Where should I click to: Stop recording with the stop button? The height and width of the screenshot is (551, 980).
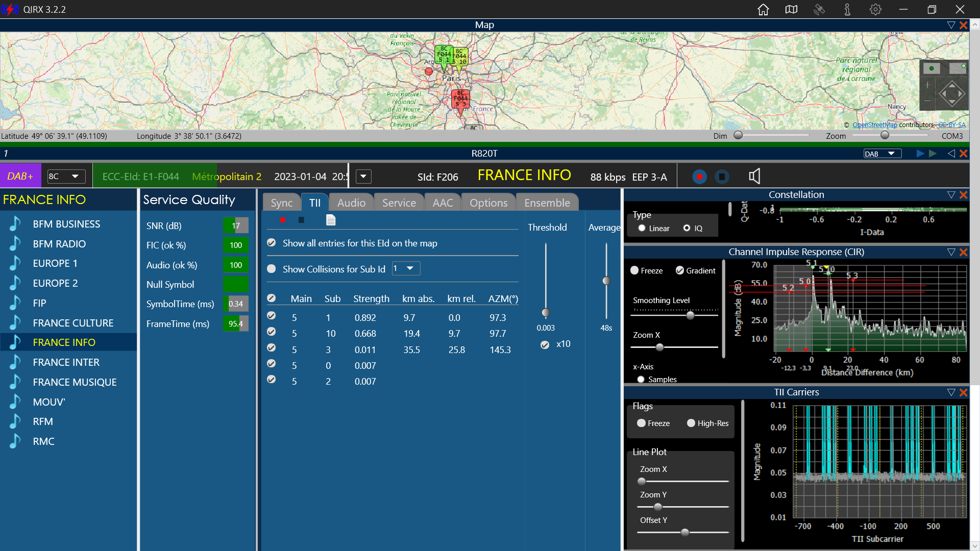tap(722, 177)
